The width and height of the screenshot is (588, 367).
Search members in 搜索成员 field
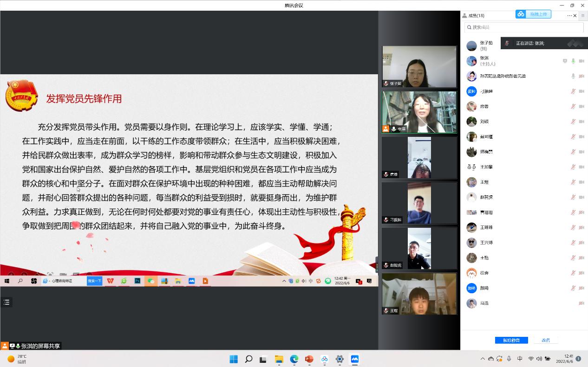(x=524, y=27)
